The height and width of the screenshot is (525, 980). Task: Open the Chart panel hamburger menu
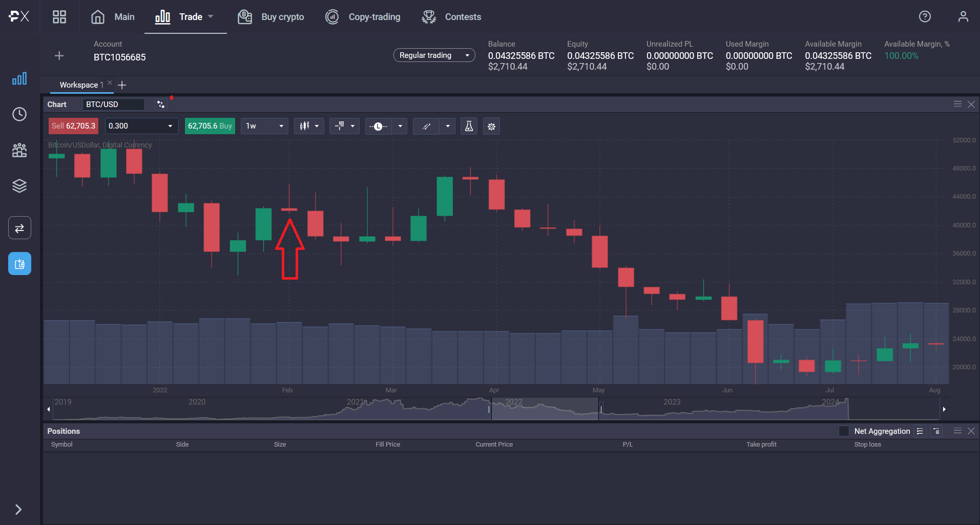tap(957, 104)
